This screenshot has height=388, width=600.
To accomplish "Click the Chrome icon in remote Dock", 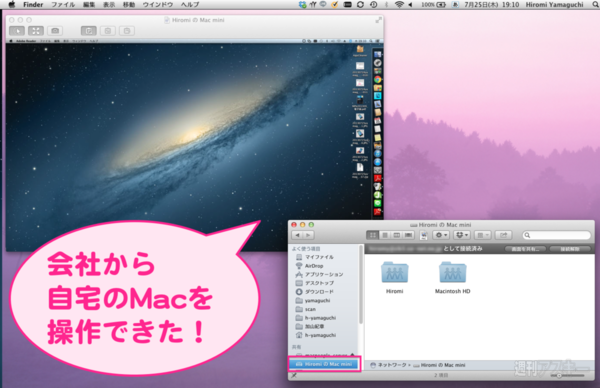I will (x=378, y=79).
